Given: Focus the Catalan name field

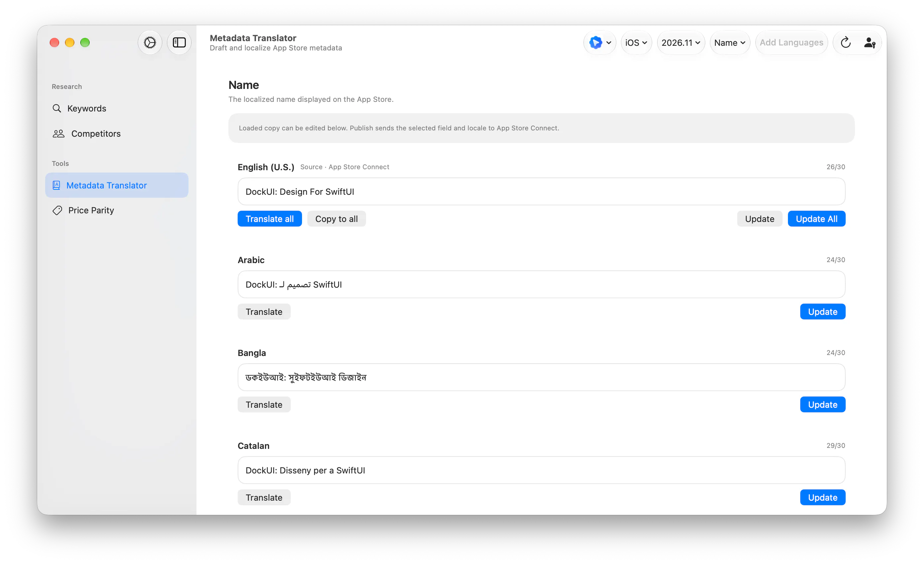Looking at the screenshot, I should [542, 470].
